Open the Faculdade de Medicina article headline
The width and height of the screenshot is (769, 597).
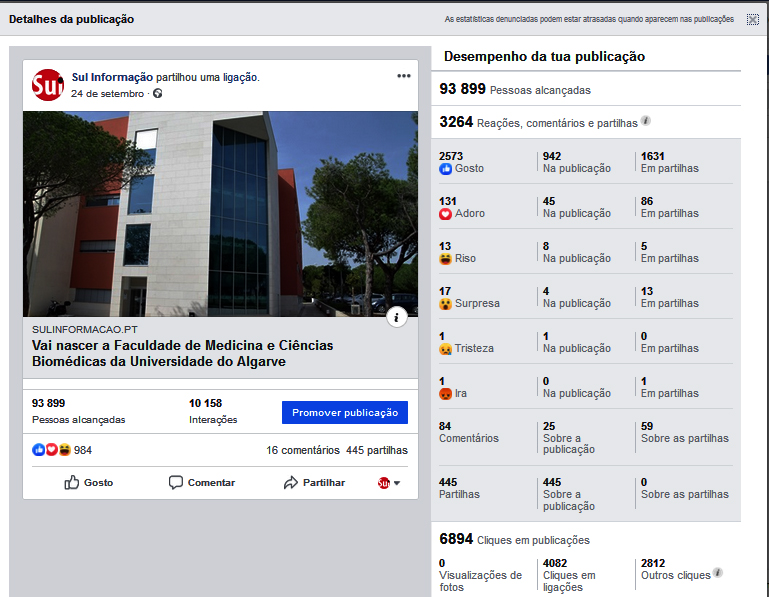pyautogui.click(x=182, y=353)
